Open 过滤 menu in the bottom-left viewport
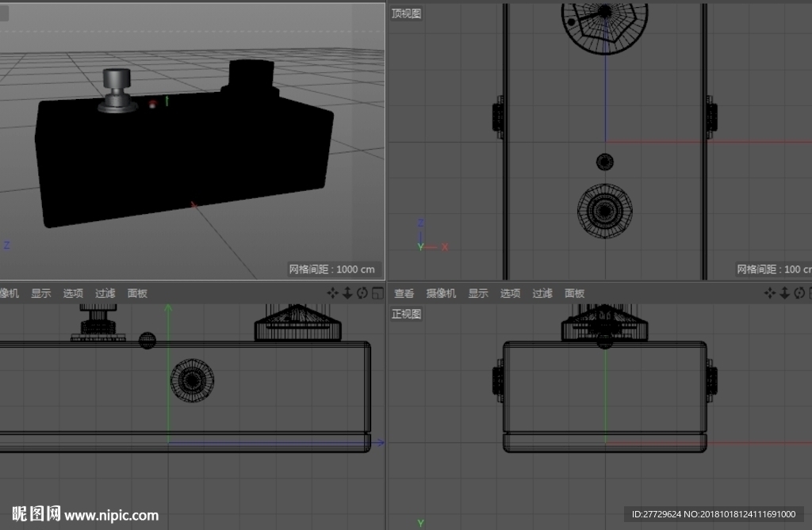812x530 pixels. 105,293
